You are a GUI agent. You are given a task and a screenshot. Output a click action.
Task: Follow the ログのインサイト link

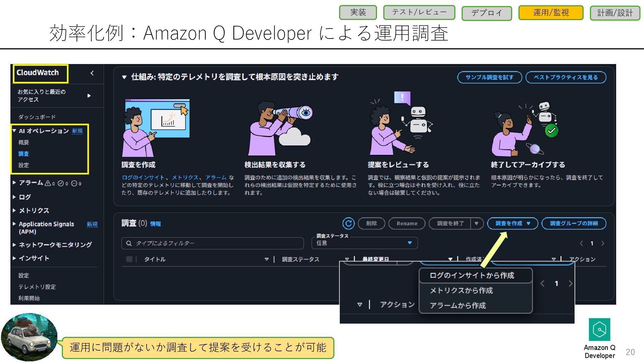click(143, 178)
